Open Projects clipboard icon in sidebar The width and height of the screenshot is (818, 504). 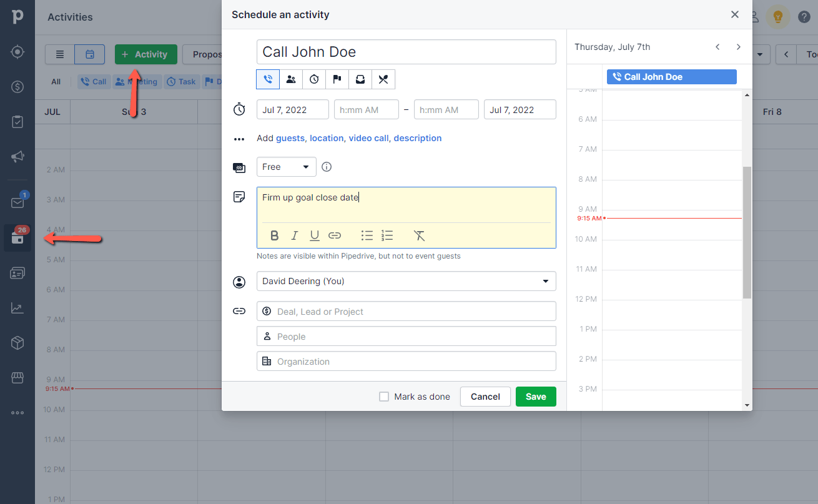click(x=17, y=122)
